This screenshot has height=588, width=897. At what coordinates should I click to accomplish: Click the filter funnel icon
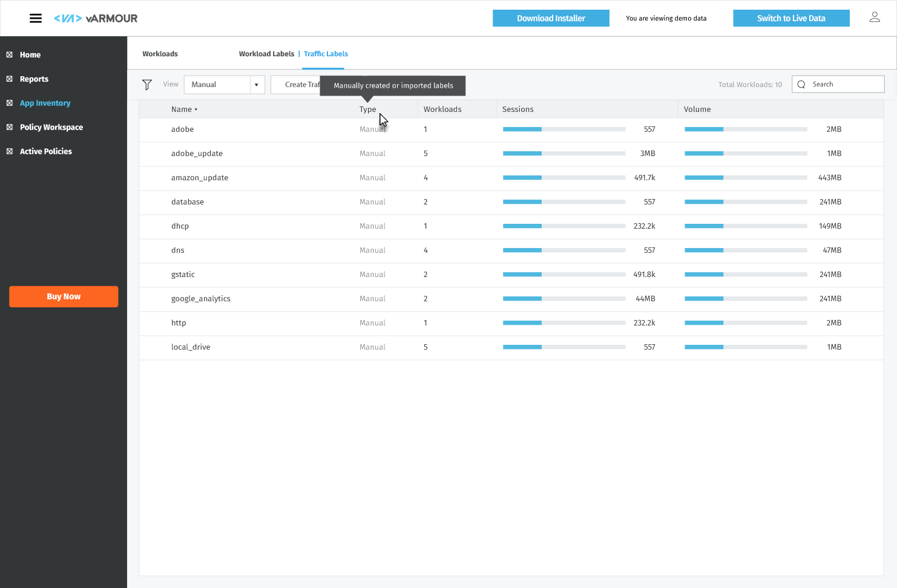tap(147, 85)
